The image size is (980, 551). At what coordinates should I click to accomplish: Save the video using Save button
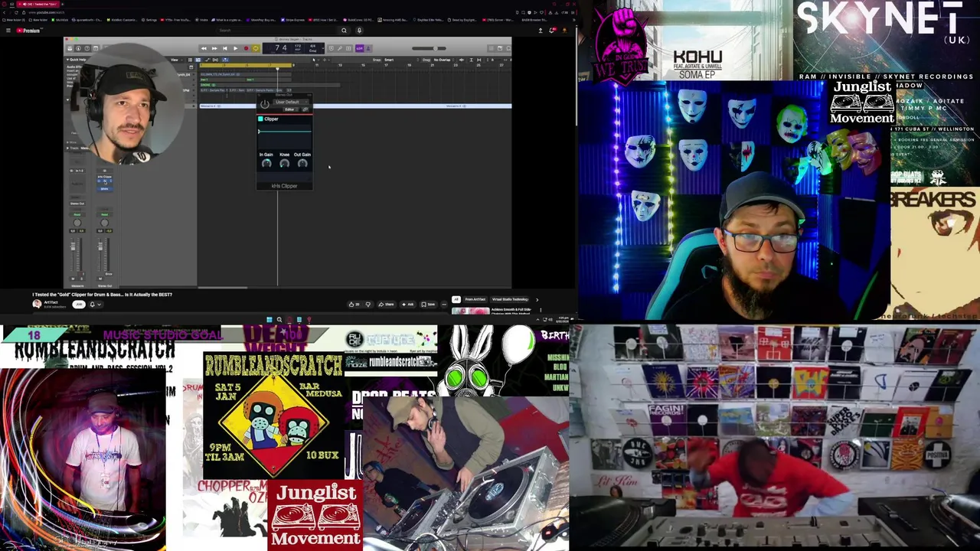click(428, 304)
